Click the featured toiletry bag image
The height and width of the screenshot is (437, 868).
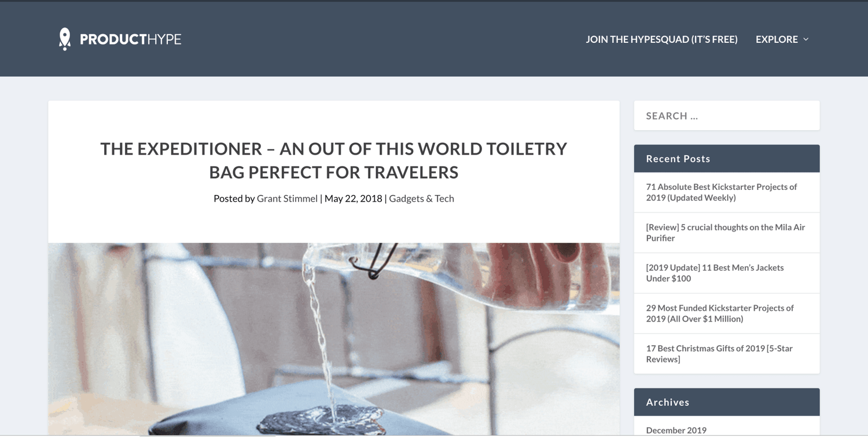pyautogui.click(x=334, y=339)
